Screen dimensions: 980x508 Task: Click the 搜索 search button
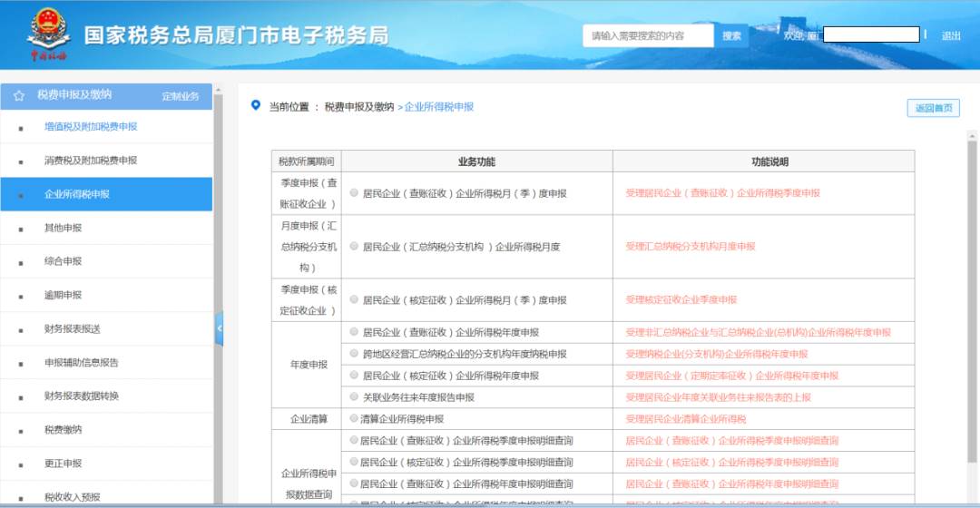coord(731,35)
